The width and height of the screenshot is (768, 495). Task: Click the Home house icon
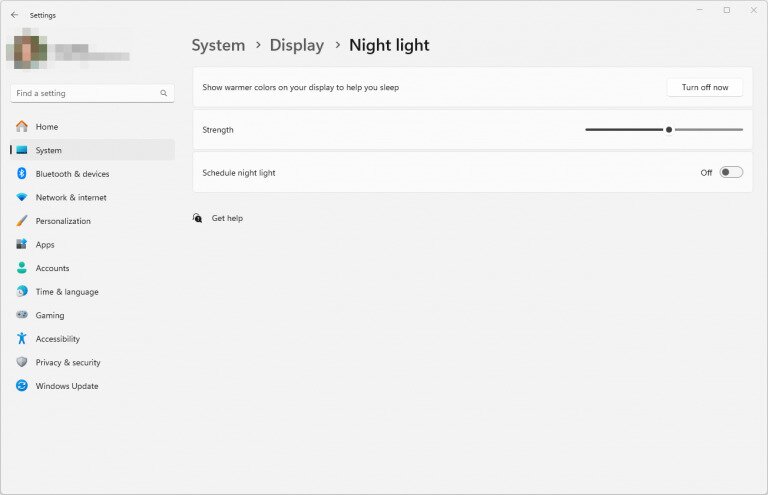pyautogui.click(x=22, y=126)
